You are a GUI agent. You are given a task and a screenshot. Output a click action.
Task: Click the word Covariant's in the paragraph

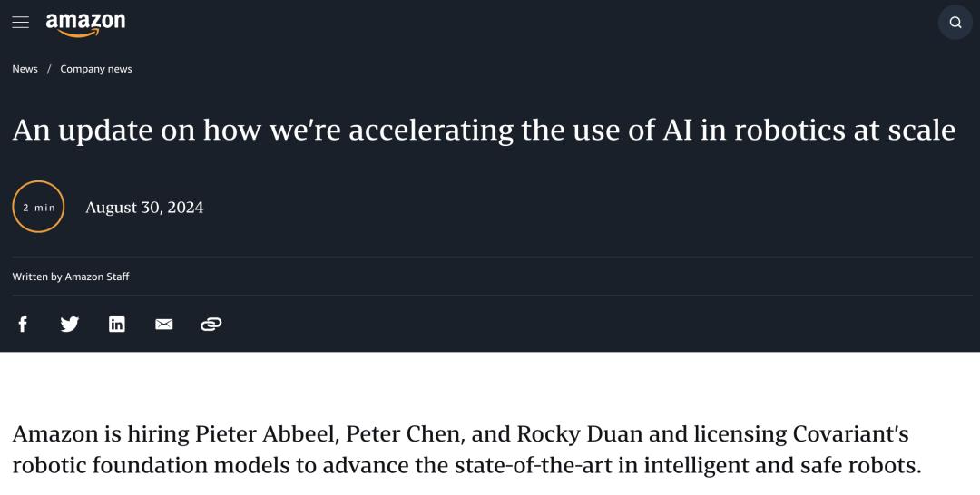(x=852, y=434)
